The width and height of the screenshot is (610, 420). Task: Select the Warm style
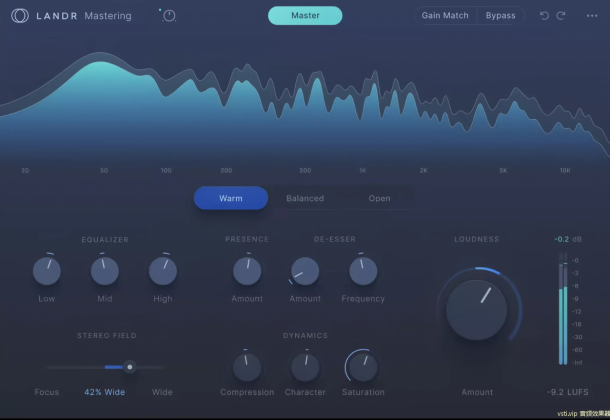[231, 198]
